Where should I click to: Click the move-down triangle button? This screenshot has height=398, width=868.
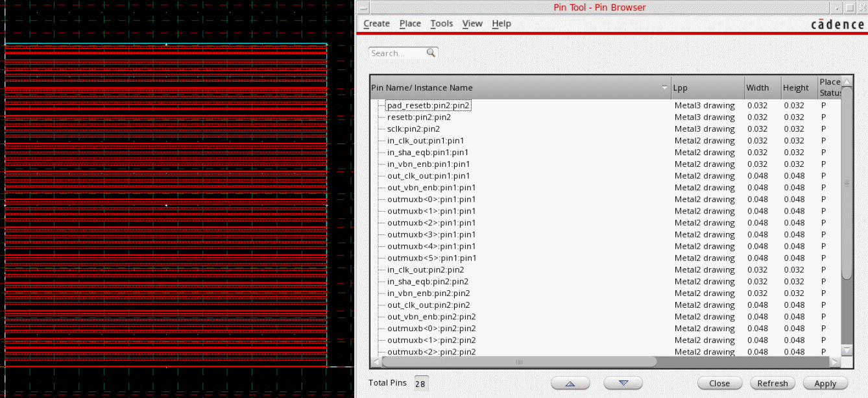click(623, 383)
